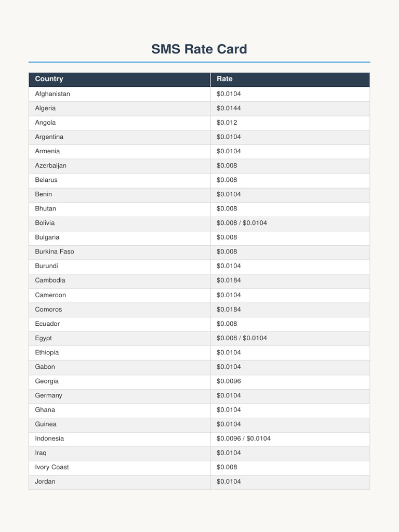Screen dimensions: 399x532
Task: Click the Ivory Coast cell
Action: point(119,468)
